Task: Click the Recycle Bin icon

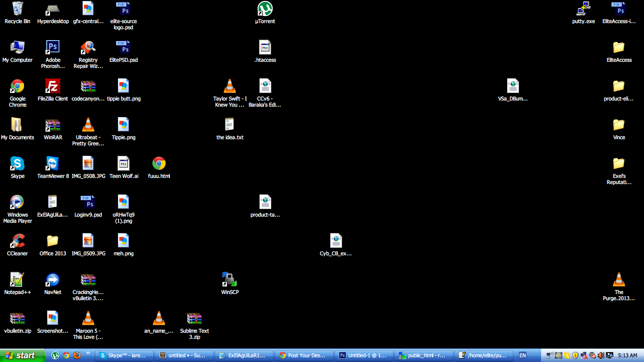Action: click(x=17, y=9)
